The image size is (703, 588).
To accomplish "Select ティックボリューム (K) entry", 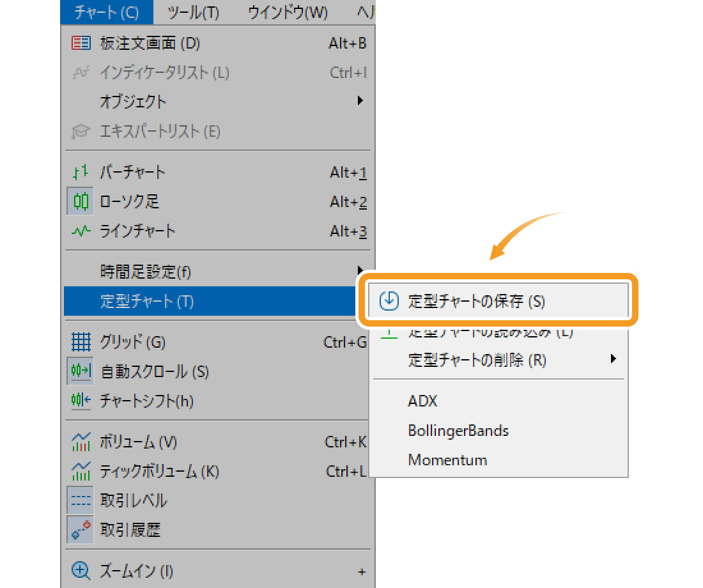I will point(217,472).
